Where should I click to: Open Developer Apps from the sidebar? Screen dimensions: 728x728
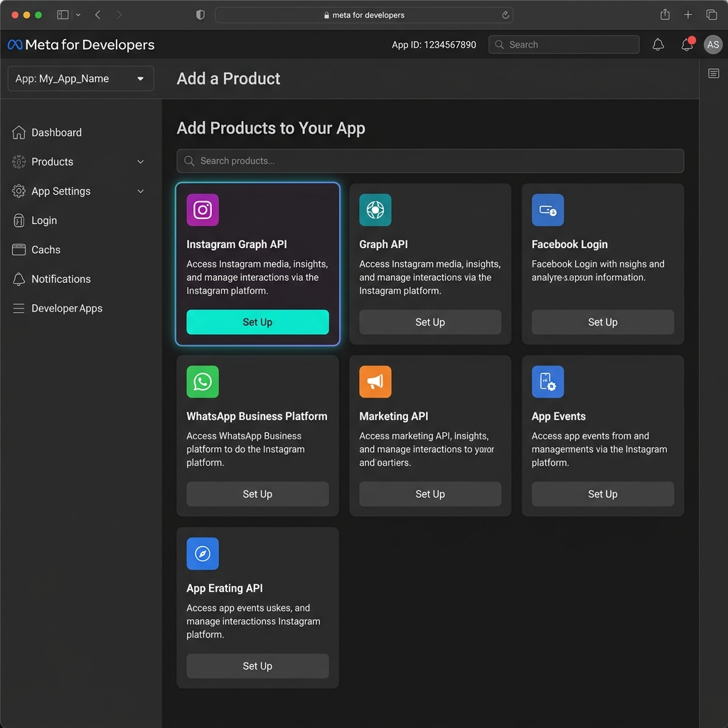tap(66, 308)
